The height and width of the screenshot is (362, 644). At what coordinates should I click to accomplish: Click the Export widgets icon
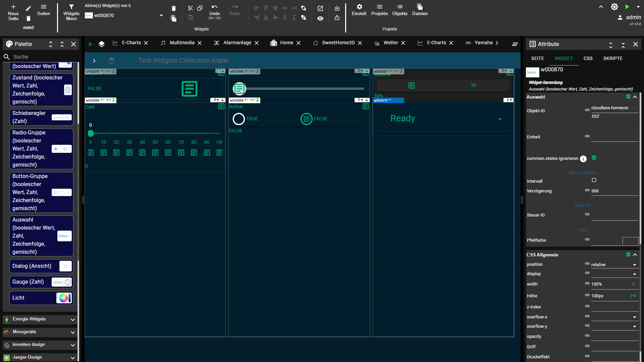click(x=337, y=18)
